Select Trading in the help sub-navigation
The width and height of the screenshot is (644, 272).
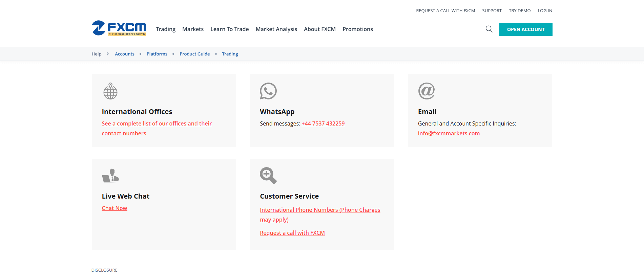pos(230,54)
